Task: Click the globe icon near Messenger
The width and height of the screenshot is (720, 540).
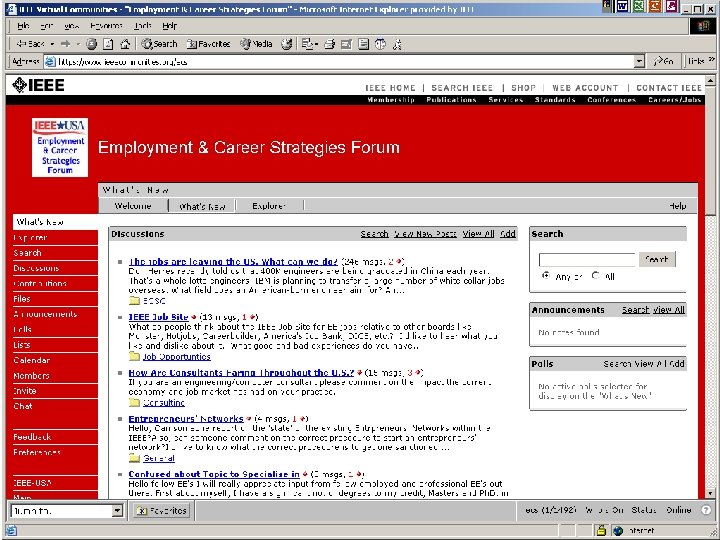Action: point(380,44)
